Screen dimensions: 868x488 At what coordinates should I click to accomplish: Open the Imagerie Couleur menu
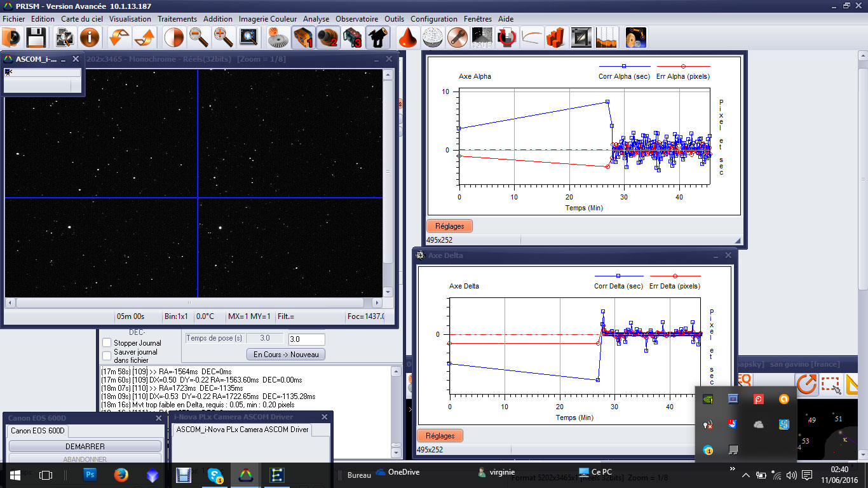(268, 19)
